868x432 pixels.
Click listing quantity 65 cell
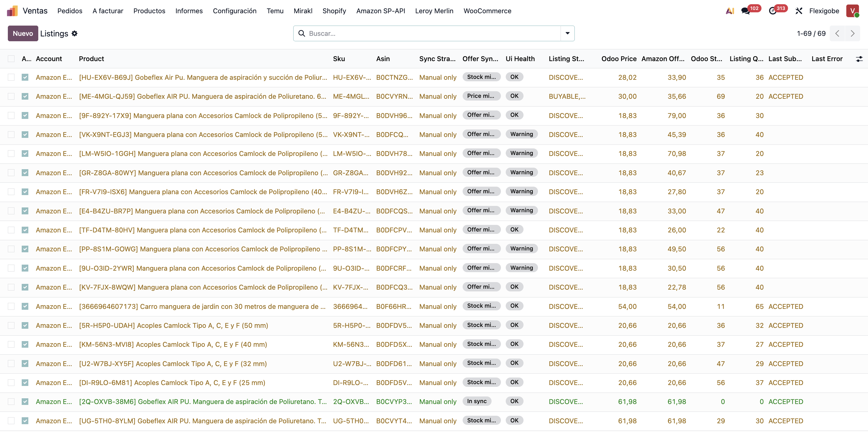759,306
